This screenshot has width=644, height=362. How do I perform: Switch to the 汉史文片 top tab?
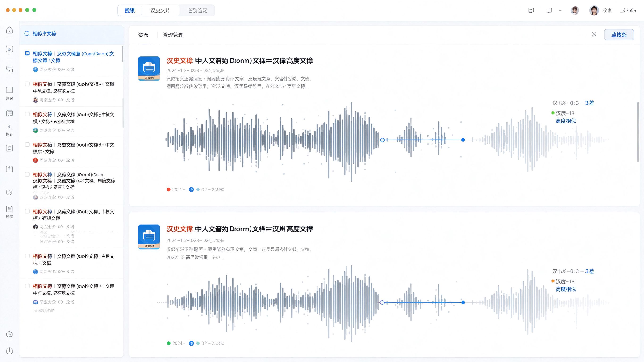point(160,11)
